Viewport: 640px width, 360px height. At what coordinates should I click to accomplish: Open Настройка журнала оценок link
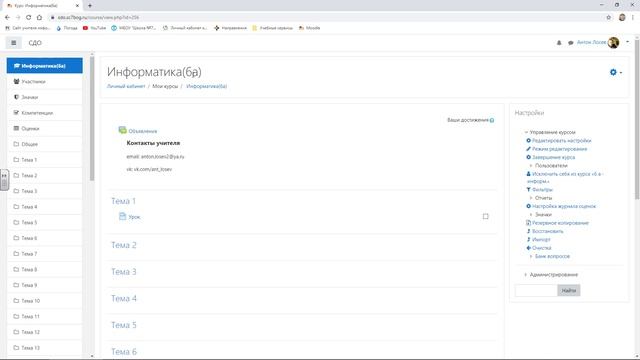tap(564, 206)
